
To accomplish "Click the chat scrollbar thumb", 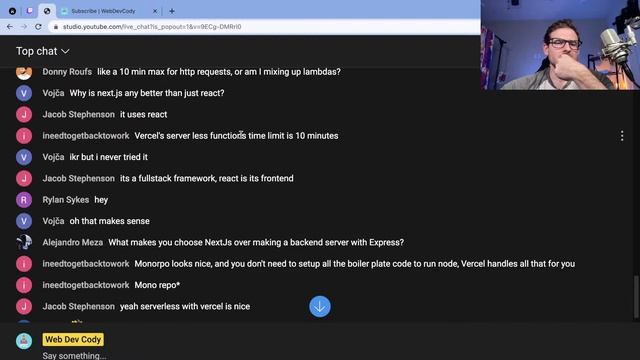I will coord(636,297).
